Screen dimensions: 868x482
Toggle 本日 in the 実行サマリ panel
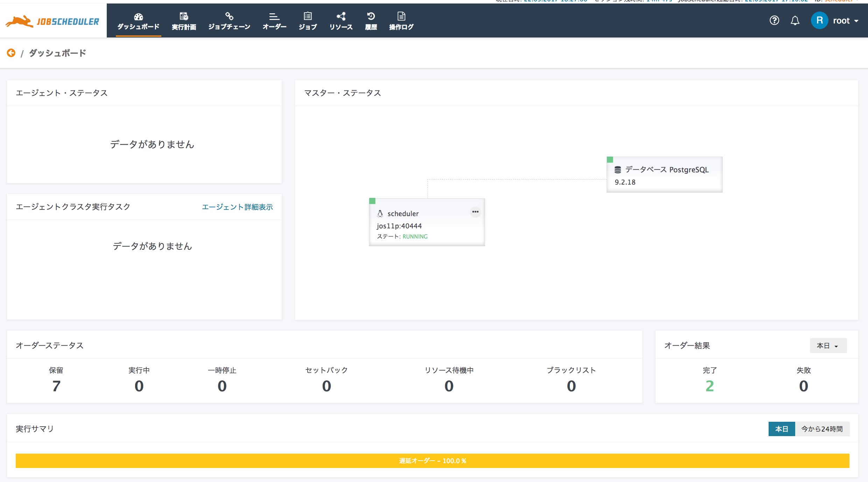(782, 429)
